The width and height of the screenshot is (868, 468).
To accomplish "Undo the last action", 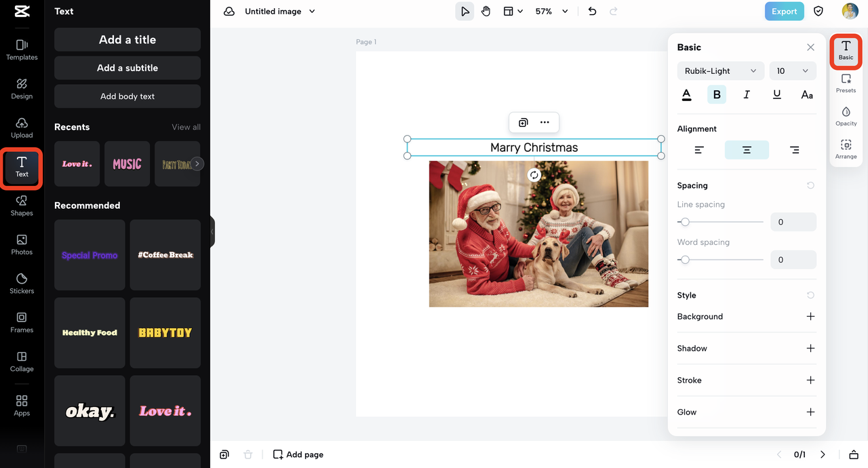I will [592, 12].
